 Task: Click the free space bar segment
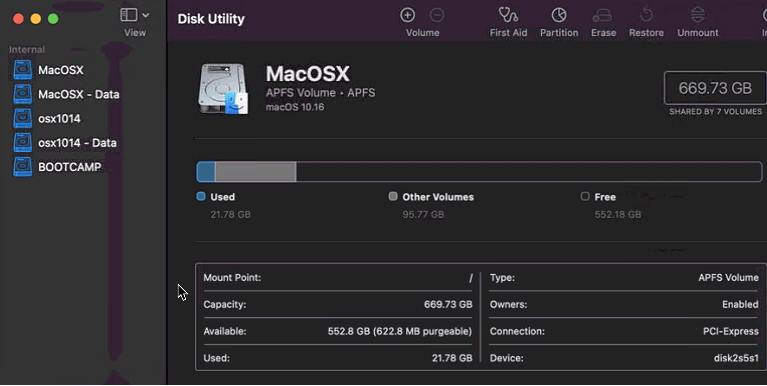(529, 172)
